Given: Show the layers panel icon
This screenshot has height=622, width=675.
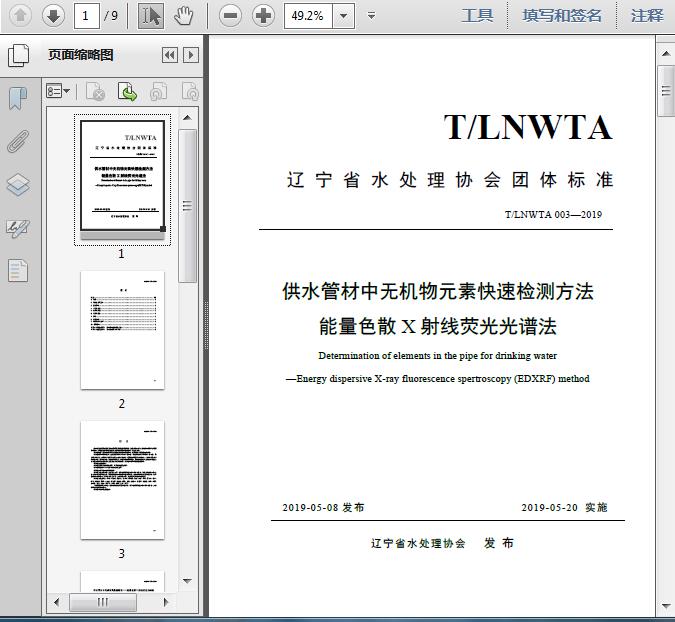Looking at the screenshot, I should (x=18, y=185).
